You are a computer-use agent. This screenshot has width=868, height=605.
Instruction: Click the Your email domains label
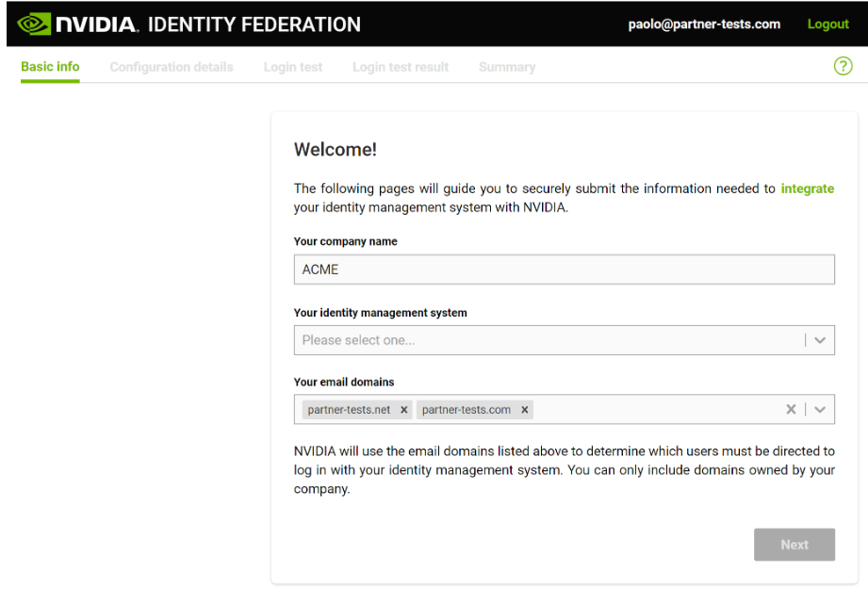344,382
